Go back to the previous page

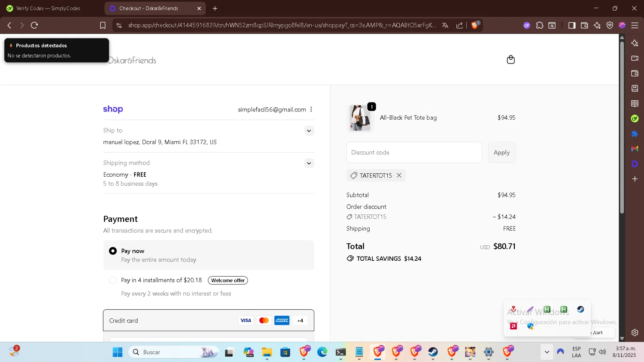point(9,25)
